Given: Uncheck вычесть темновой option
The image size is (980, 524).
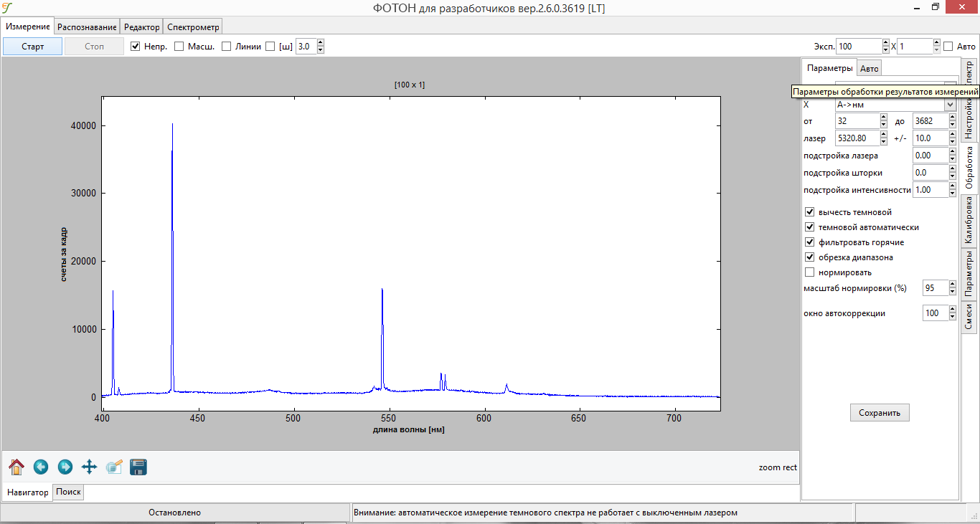Looking at the screenshot, I should tap(810, 212).
